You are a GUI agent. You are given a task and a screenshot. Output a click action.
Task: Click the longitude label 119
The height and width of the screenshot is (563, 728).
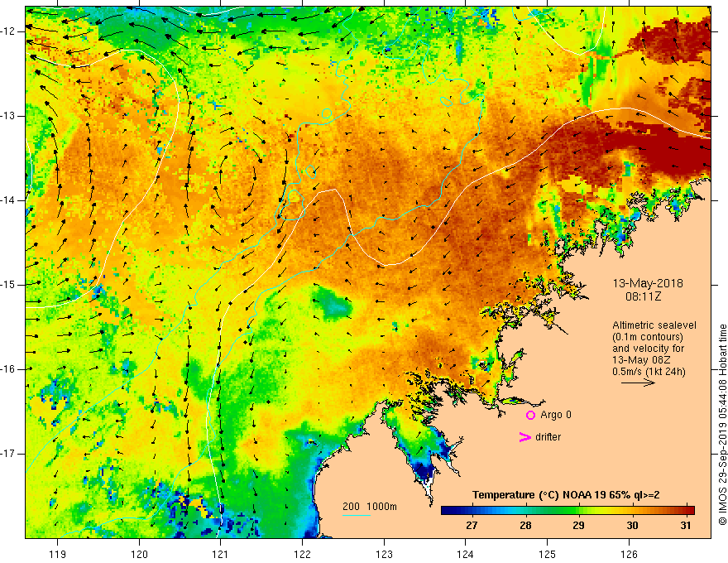pyautogui.click(x=58, y=554)
